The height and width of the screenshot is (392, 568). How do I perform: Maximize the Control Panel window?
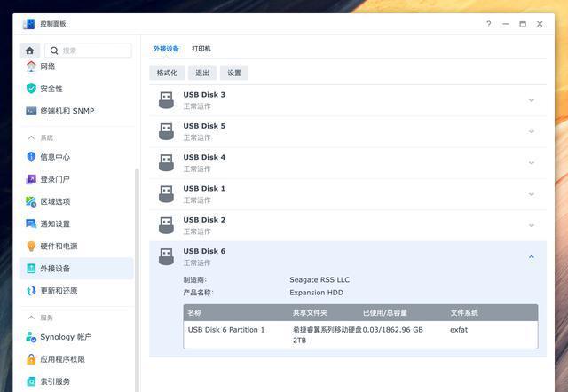coord(523,24)
